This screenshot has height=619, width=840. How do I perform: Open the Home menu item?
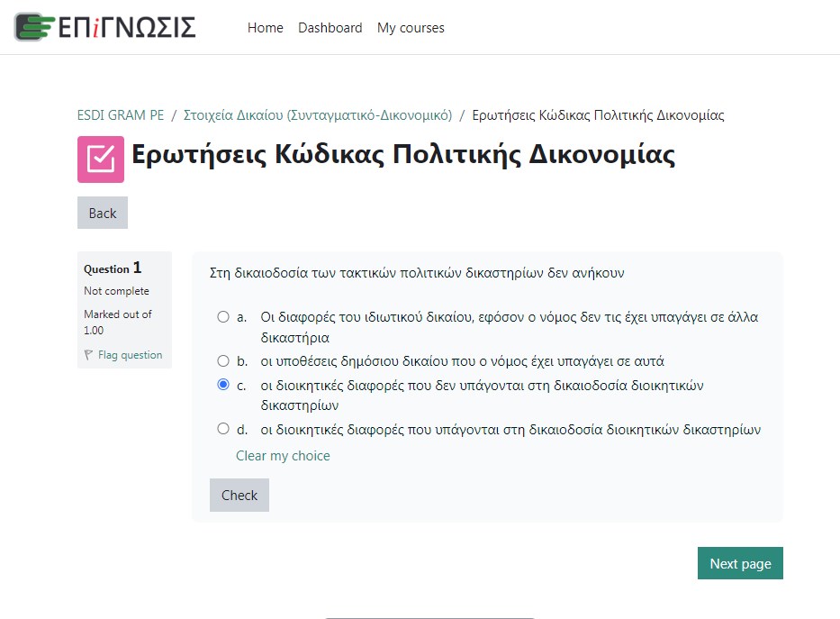click(266, 28)
